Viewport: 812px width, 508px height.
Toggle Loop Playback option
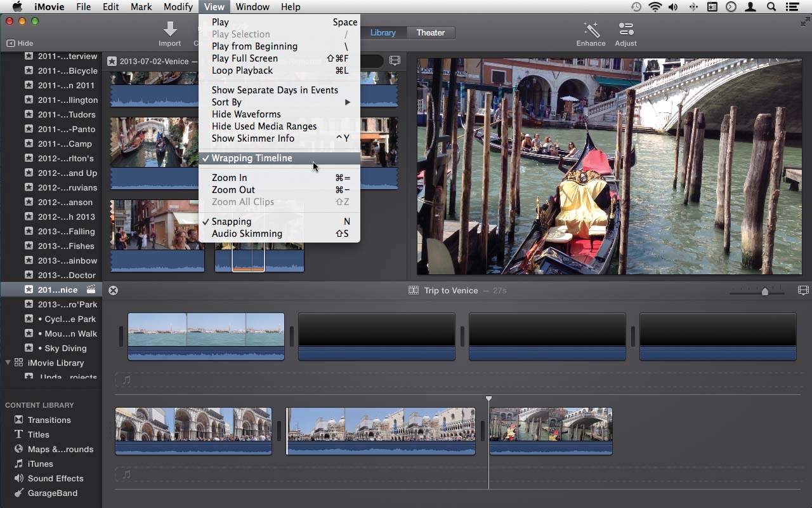[280, 70]
